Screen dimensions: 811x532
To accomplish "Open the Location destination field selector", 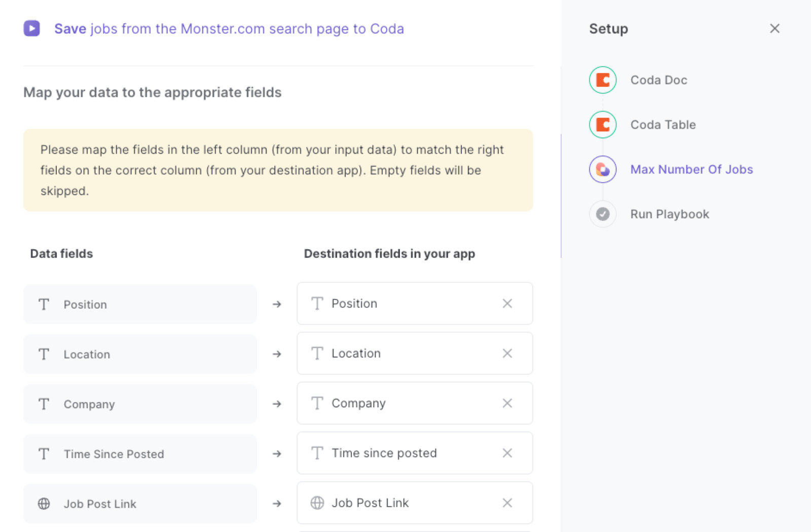I will coord(415,353).
